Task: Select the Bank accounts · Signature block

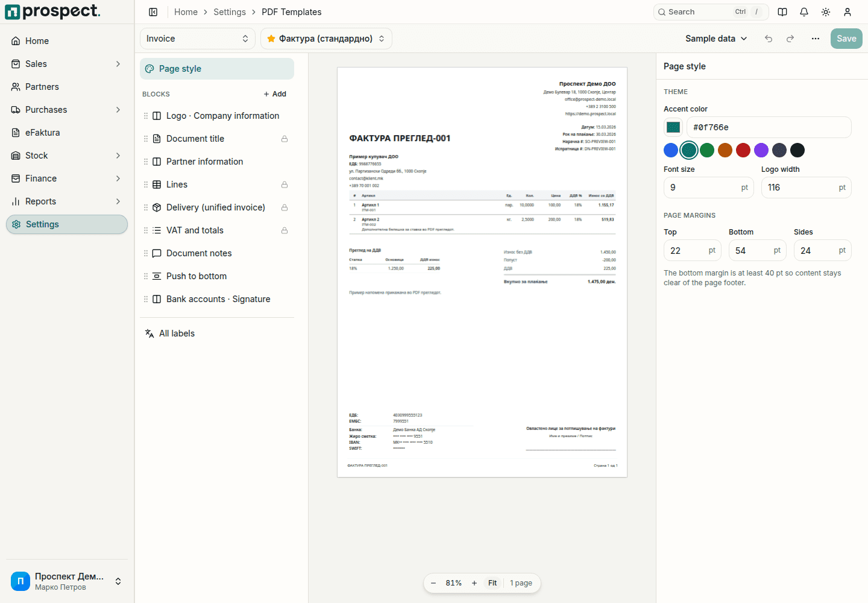Action: coord(217,299)
